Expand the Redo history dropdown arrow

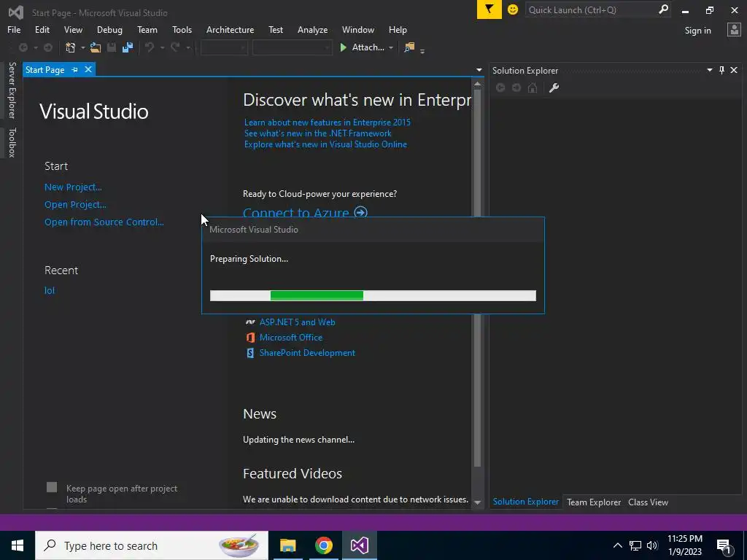(188, 47)
